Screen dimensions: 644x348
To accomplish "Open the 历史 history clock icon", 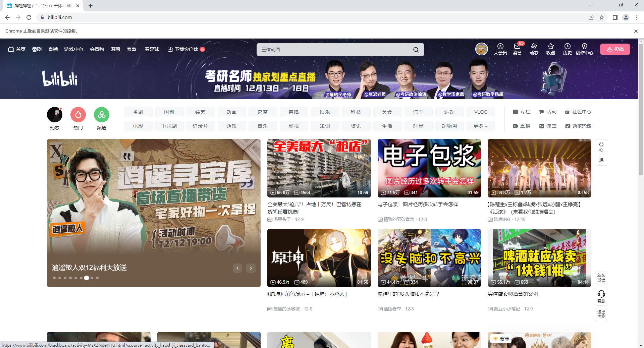I will pos(567,49).
